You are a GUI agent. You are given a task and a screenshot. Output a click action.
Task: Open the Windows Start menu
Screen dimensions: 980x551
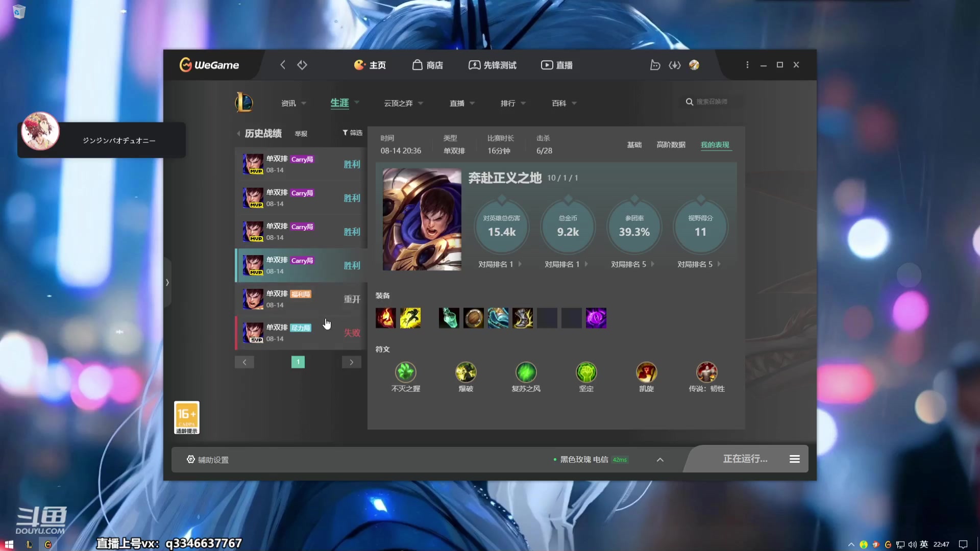[x=9, y=544]
